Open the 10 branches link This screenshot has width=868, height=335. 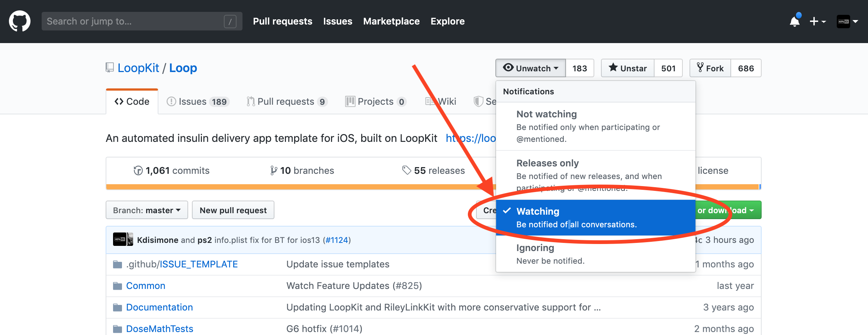(302, 170)
